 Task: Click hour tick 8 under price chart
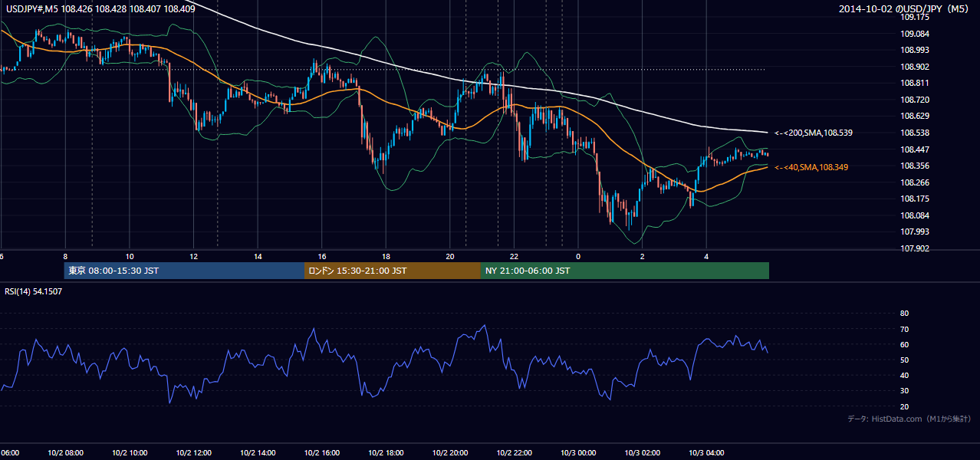pos(65,256)
